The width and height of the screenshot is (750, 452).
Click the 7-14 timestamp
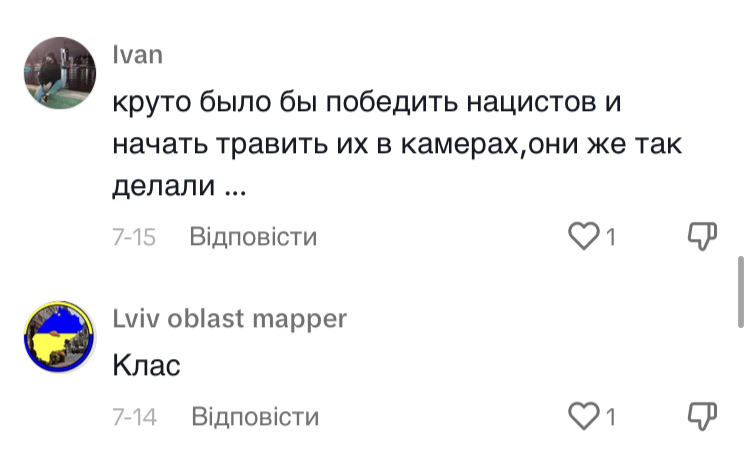tap(135, 416)
